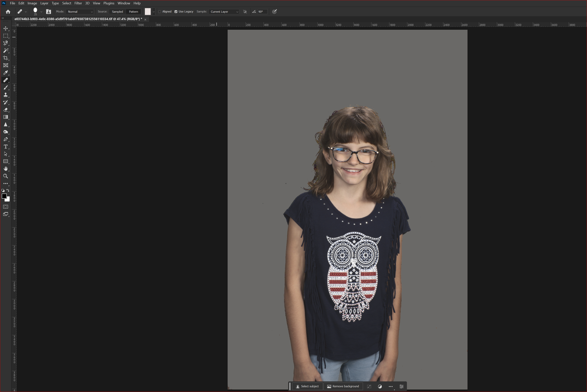Disable the Use Legacy option
Viewport: 587px width, 392px height.
176,12
